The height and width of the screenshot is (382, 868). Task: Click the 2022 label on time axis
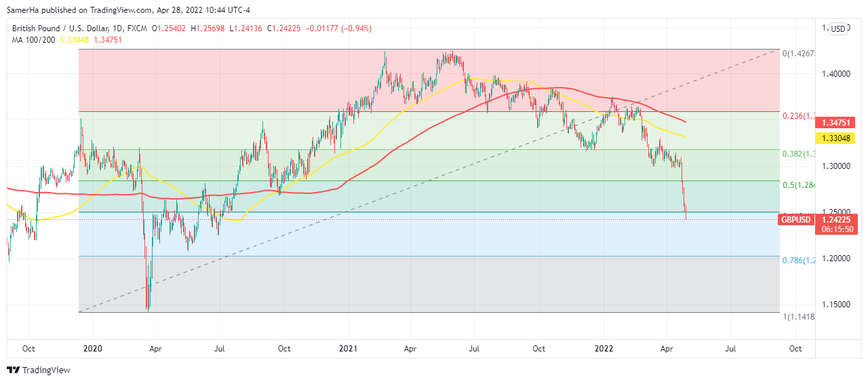pyautogui.click(x=603, y=349)
